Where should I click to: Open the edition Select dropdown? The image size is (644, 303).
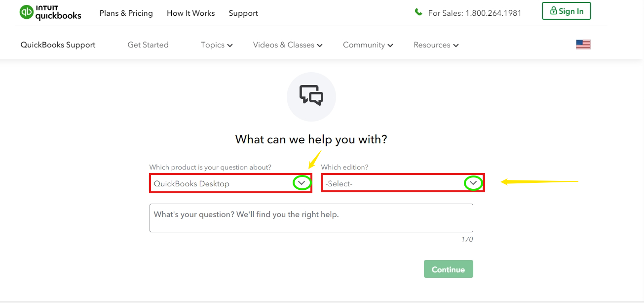point(402,183)
